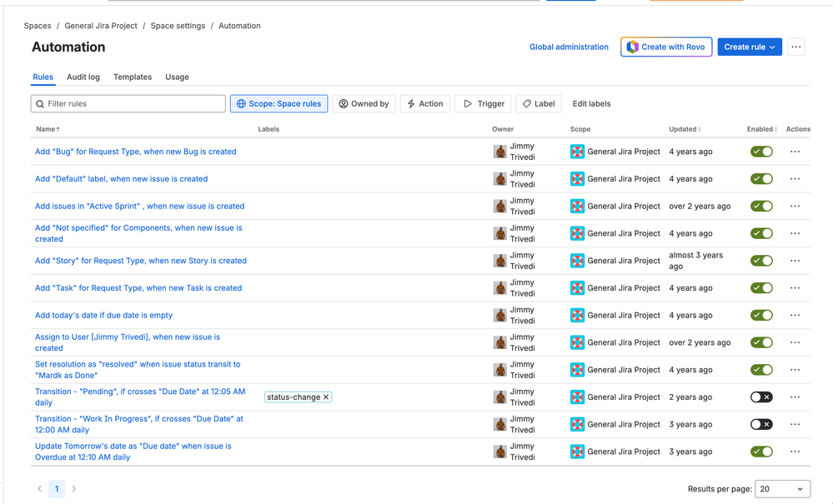
Task: Toggle off the Active Sprint rule
Action: pos(761,206)
